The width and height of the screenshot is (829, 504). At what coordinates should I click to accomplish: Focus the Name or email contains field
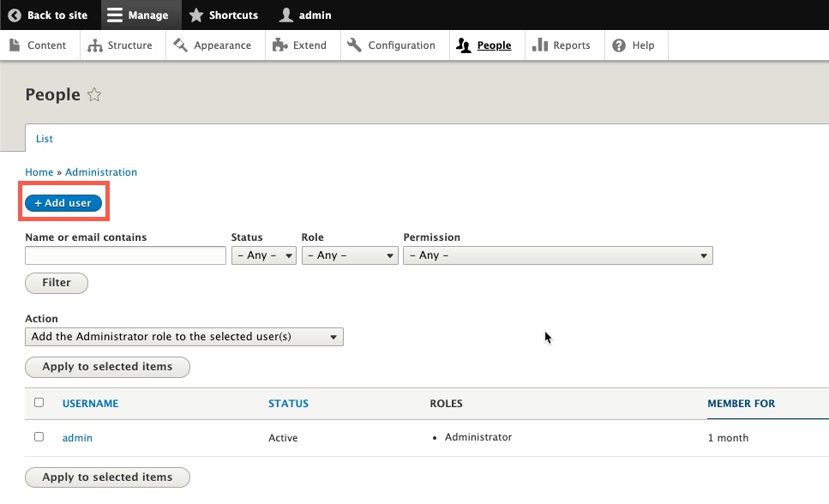pos(125,255)
